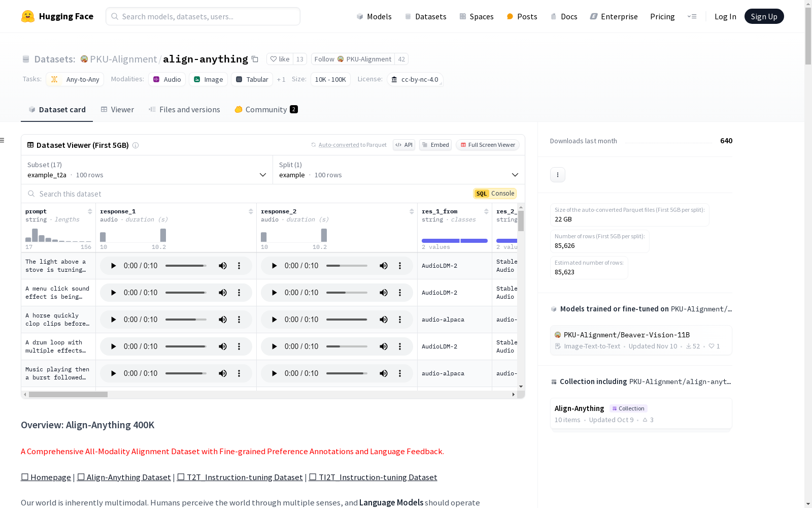Screen dimensions: 812x508
Task: Expand the Split example dropdown
Action: click(x=399, y=170)
